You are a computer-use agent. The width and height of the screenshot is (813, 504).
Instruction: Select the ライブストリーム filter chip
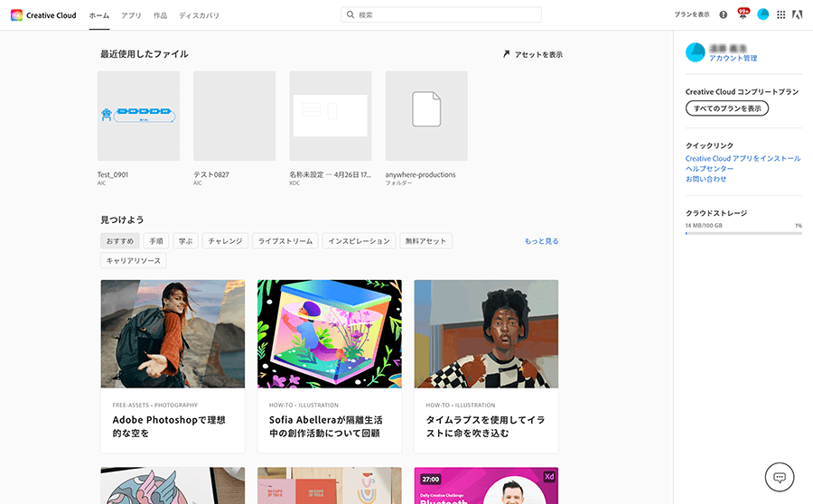(285, 241)
